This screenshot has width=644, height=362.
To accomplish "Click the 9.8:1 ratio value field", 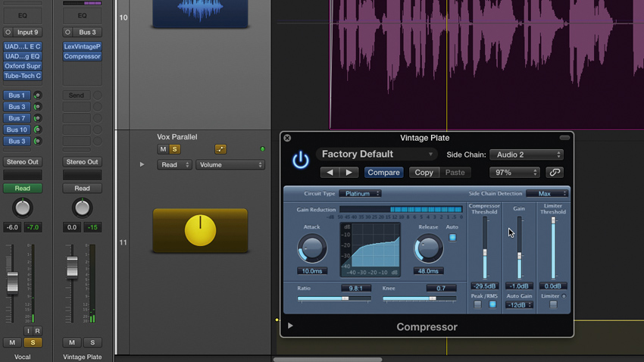I will 355,288.
